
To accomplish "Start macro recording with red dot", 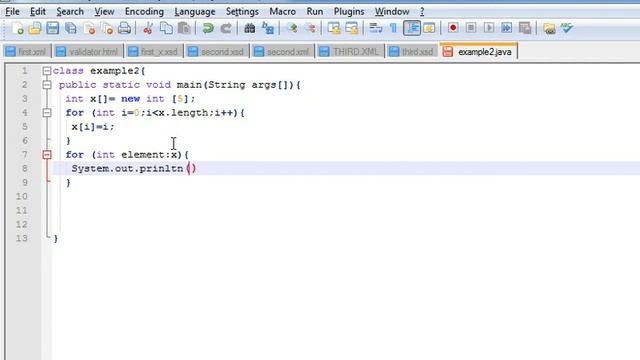I will click(x=453, y=28).
